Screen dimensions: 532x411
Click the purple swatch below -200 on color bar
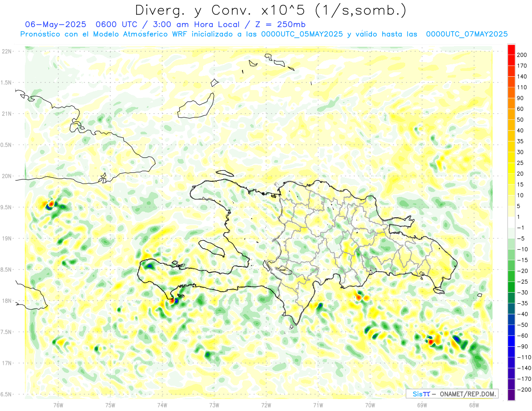[x=511, y=395]
